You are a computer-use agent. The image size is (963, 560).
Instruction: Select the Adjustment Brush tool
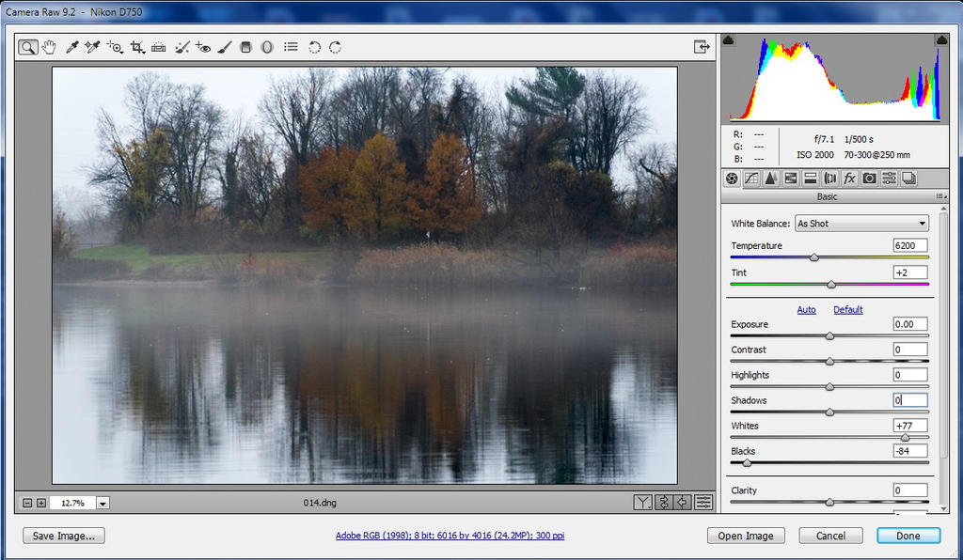pos(225,47)
